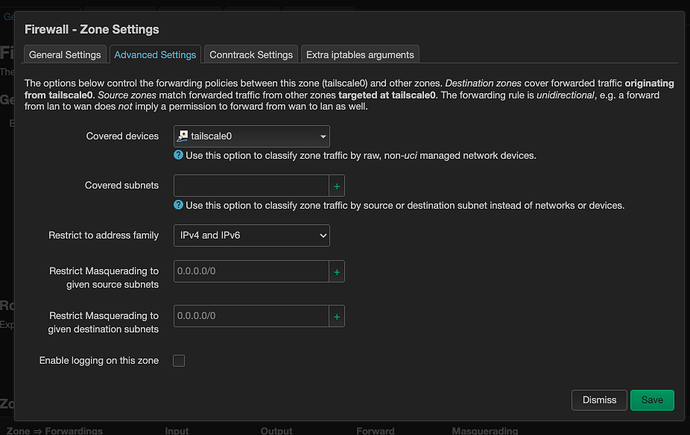
Task: Open the Conntrack Settings tab
Action: (251, 54)
